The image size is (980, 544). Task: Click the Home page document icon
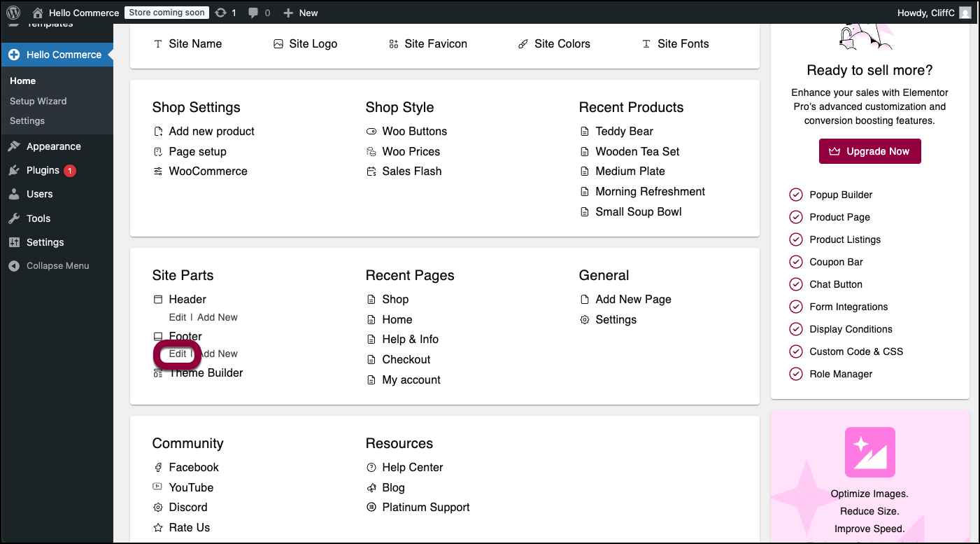(x=371, y=320)
